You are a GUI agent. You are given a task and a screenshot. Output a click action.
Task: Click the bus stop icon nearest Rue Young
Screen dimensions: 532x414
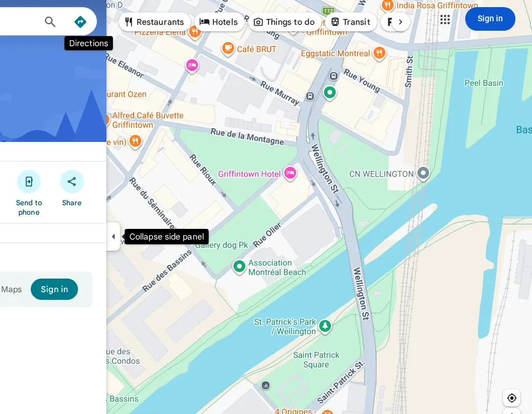click(x=333, y=76)
